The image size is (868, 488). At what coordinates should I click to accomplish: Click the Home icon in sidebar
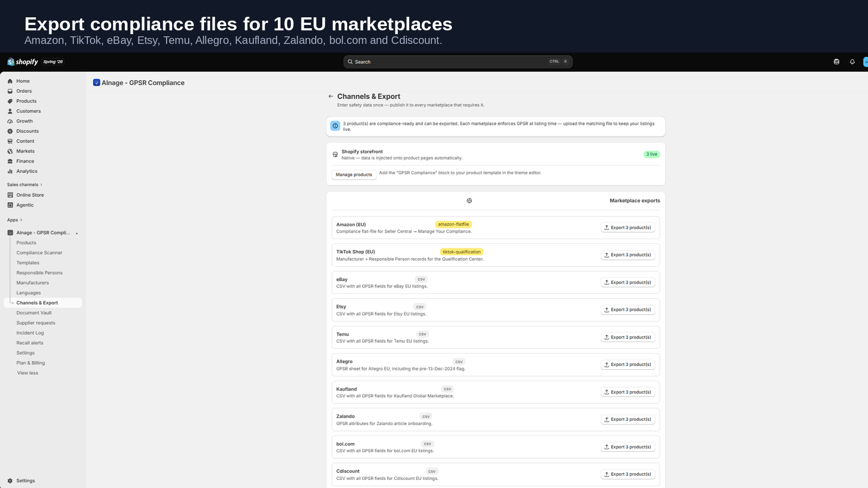coord(10,81)
